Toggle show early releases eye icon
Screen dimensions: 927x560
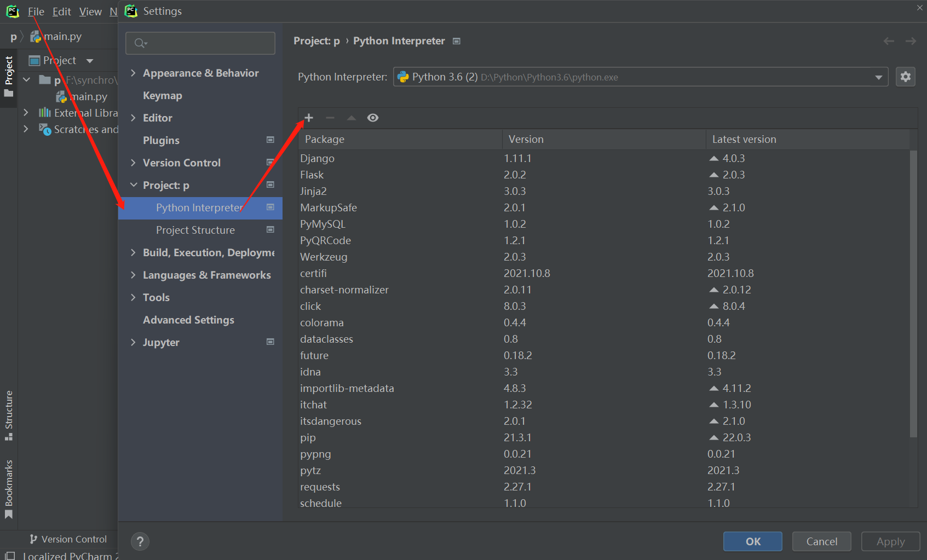(373, 118)
